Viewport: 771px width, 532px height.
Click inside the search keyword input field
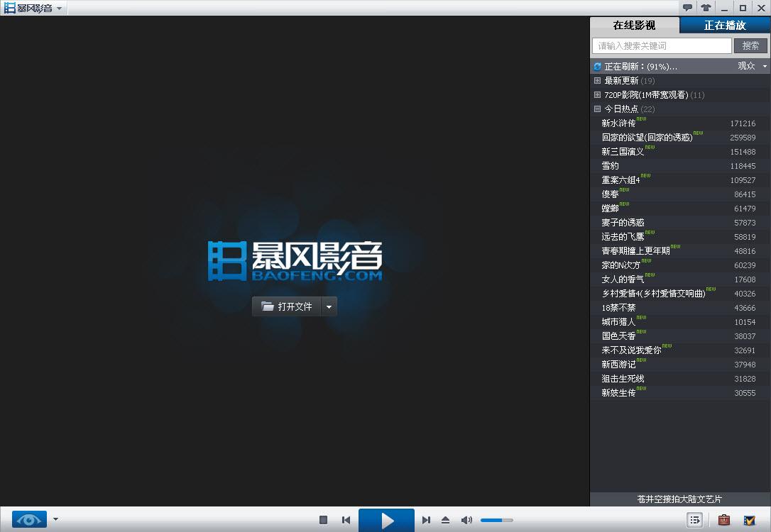660,45
